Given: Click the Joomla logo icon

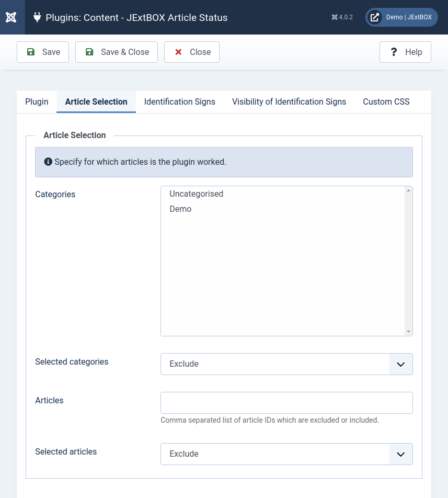Looking at the screenshot, I should (11, 17).
